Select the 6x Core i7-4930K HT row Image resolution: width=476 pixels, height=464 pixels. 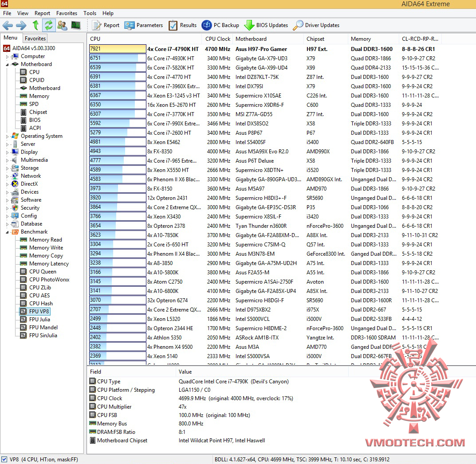pyautogui.click(x=264, y=58)
